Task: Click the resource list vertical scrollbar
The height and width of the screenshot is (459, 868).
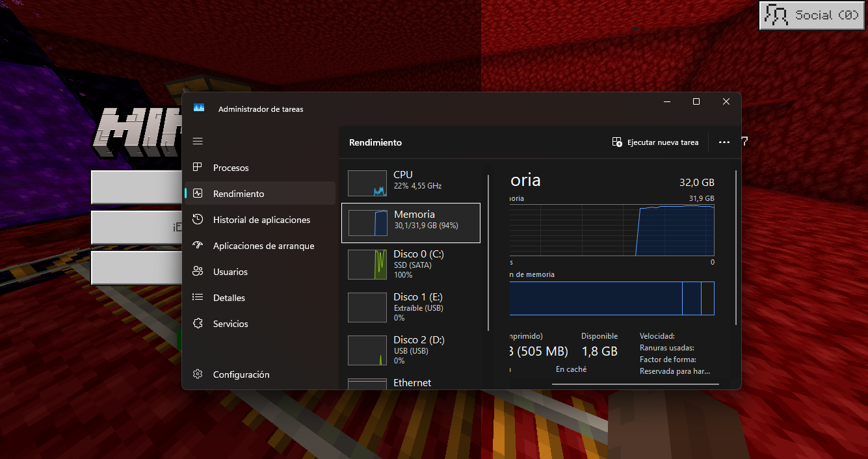Action: (488, 252)
